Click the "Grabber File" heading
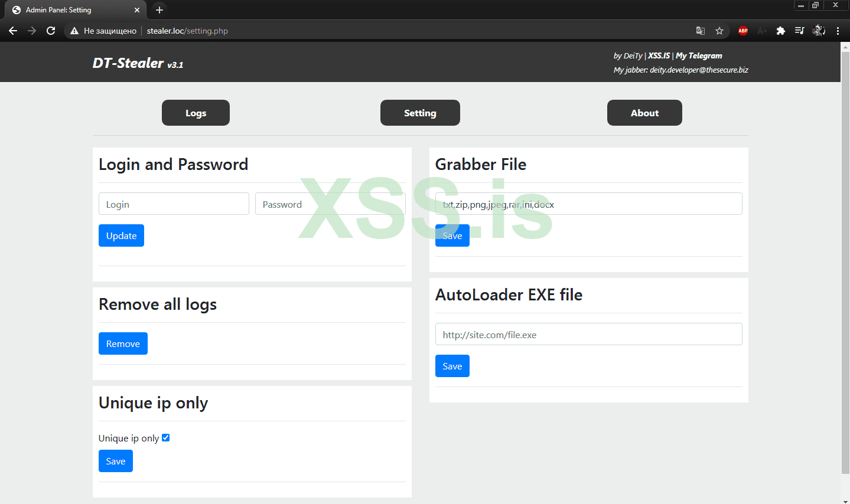This screenshot has width=850, height=504. point(481,164)
